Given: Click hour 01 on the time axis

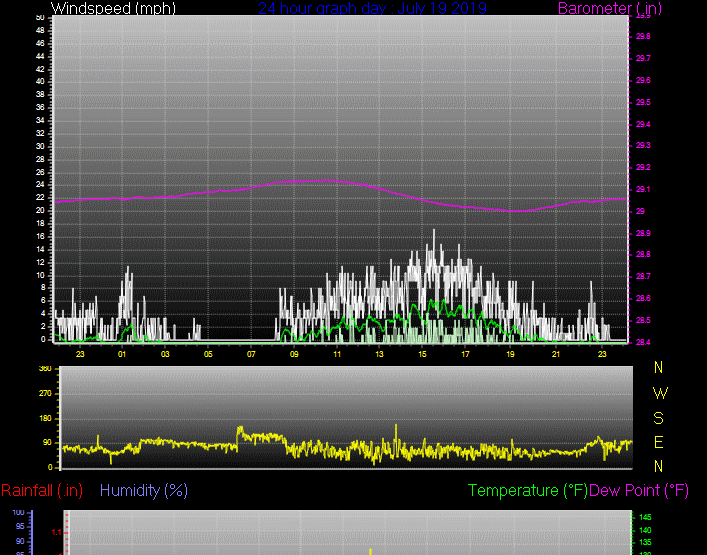Looking at the screenshot, I should click(122, 354).
